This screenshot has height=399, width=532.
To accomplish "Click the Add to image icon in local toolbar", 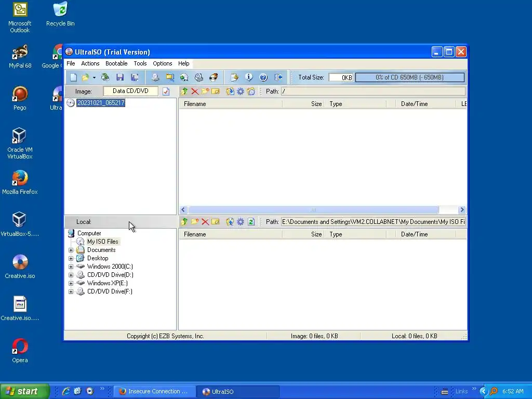I will 230,222.
